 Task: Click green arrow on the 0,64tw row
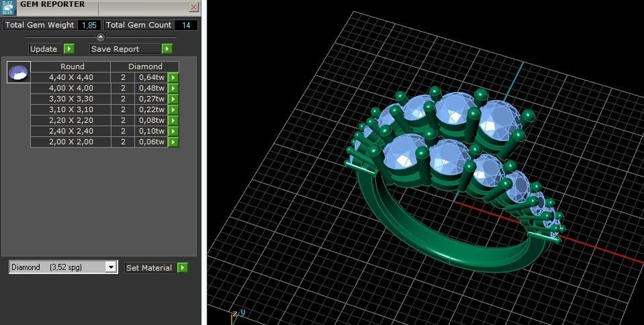click(x=173, y=78)
